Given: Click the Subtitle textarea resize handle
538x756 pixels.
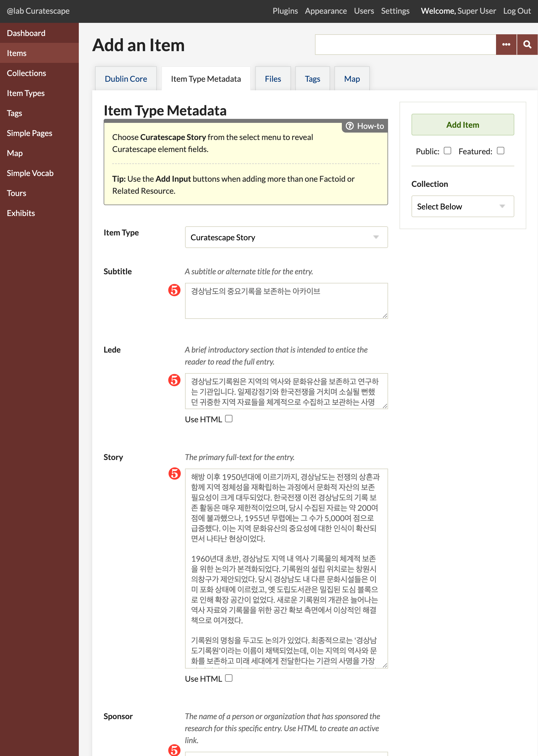Looking at the screenshot, I should click(385, 315).
